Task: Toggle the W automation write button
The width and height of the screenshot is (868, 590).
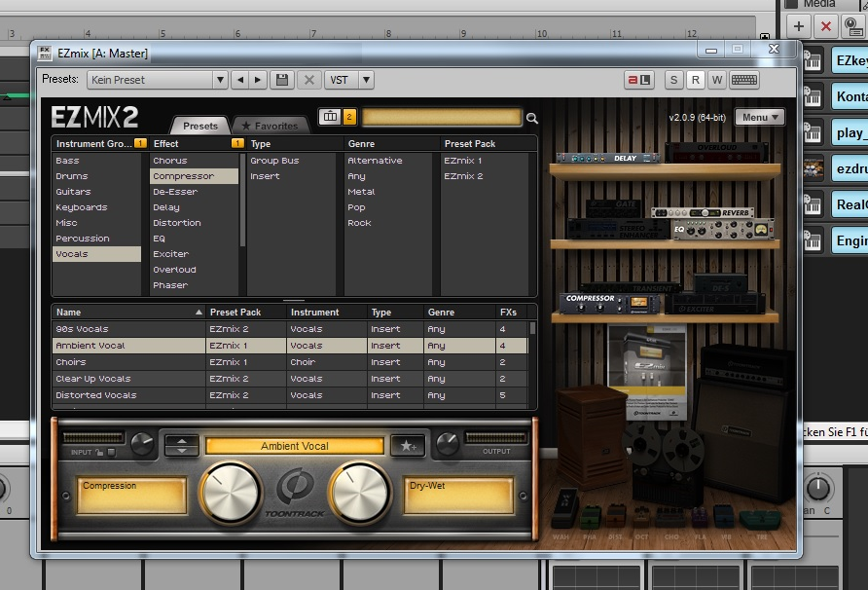Action: point(717,80)
